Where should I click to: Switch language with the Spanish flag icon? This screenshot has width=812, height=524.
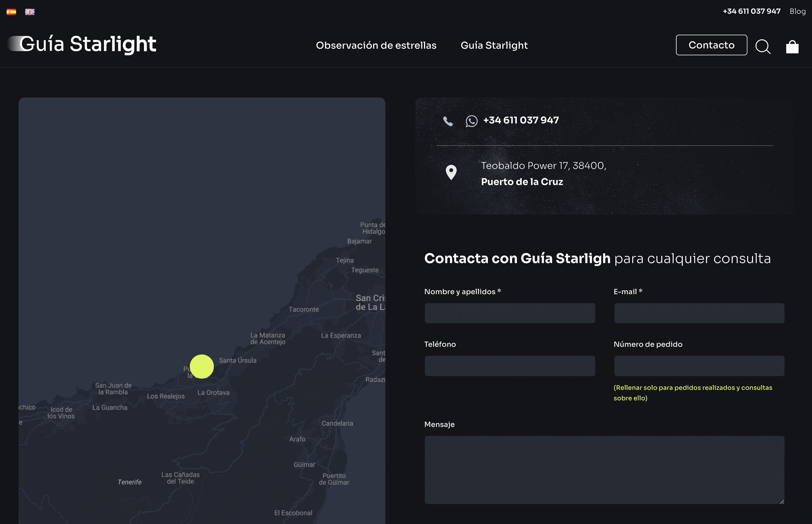(11, 12)
